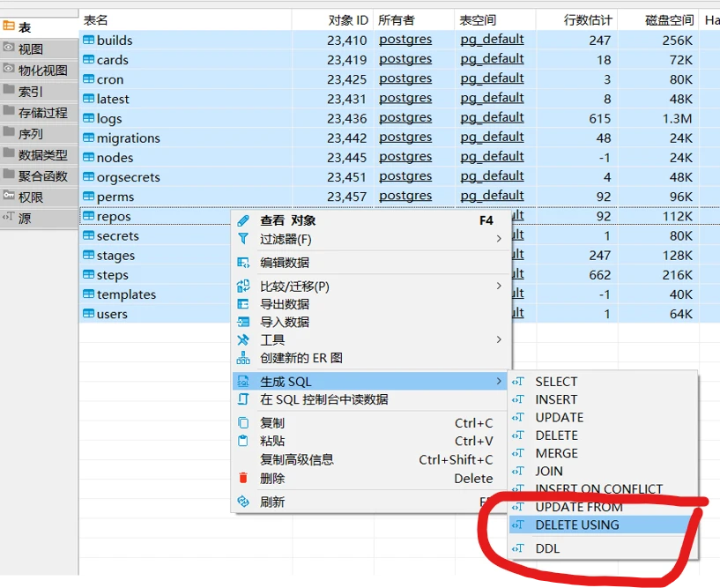Switch to the 物化视图 tab
720x588 pixels.
[39, 70]
